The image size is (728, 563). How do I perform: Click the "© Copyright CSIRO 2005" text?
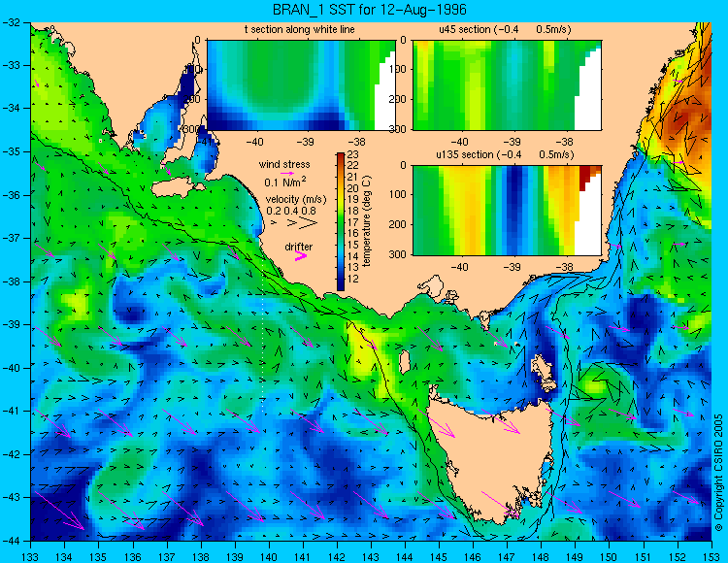coord(718,473)
